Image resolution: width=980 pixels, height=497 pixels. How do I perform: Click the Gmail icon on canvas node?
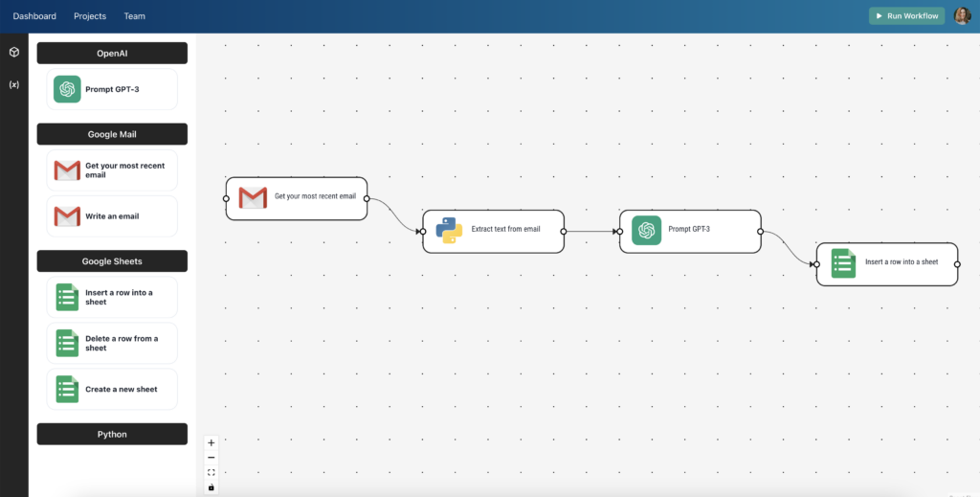point(253,198)
